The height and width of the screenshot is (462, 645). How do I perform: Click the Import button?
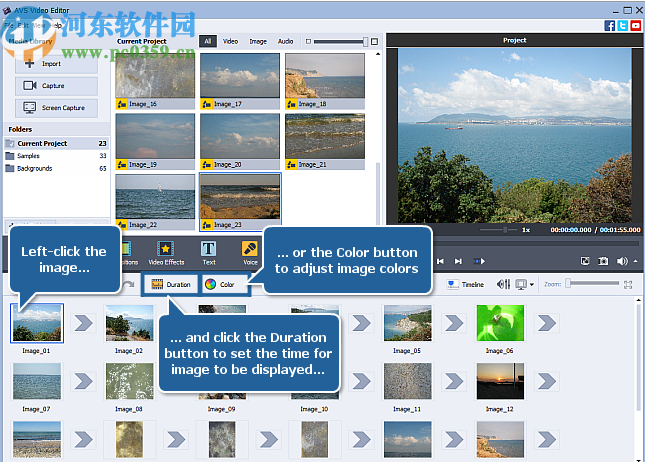56,64
